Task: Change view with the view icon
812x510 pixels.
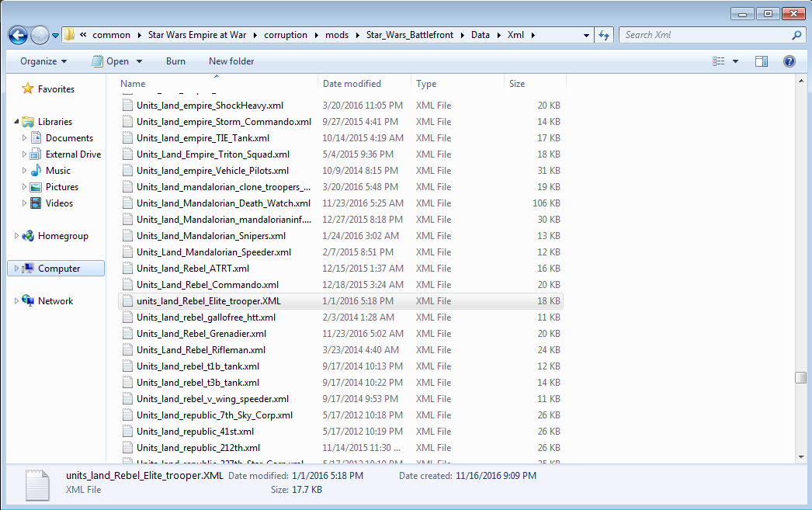Action: click(x=719, y=61)
